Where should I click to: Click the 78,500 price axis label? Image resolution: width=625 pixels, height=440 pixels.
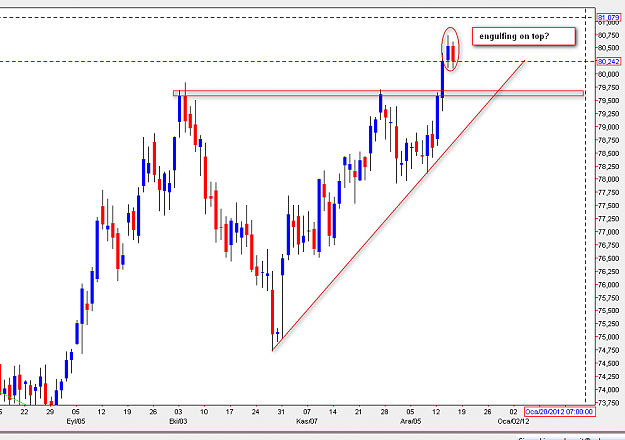608,153
